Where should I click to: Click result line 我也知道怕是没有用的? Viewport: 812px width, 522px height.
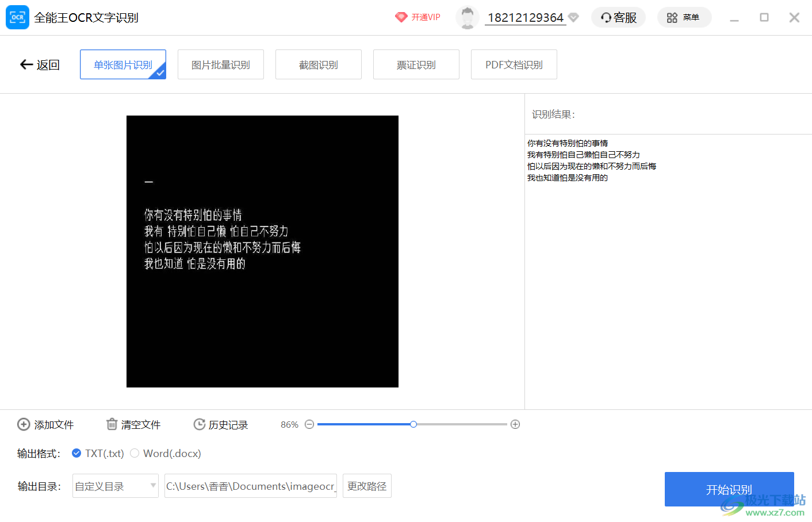pos(568,178)
